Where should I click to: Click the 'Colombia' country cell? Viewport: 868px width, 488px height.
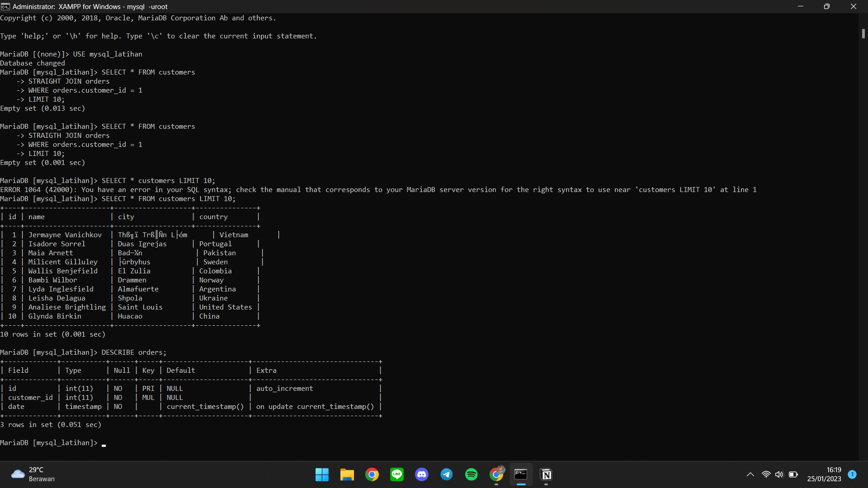pyautogui.click(x=215, y=271)
